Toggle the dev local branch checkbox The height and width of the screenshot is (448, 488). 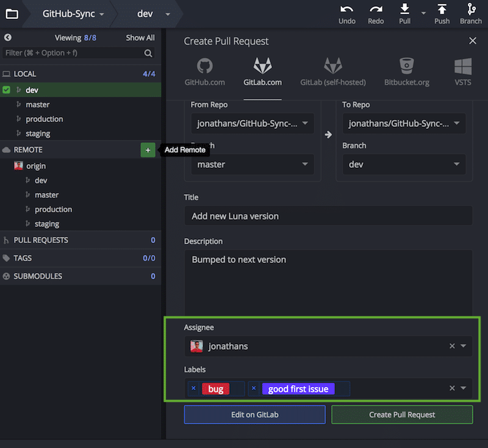(x=6, y=90)
